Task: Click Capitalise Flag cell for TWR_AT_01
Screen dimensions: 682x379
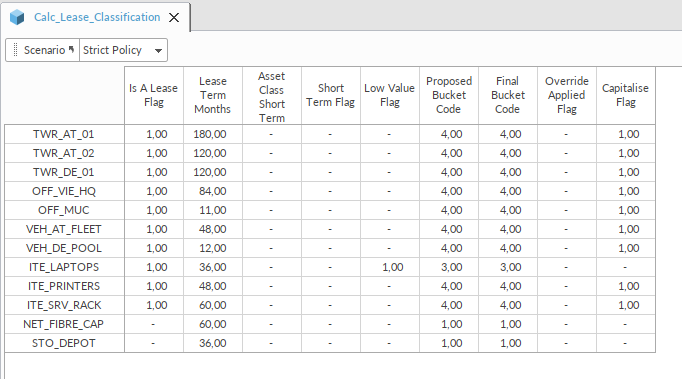Action: pyautogui.click(x=626, y=134)
